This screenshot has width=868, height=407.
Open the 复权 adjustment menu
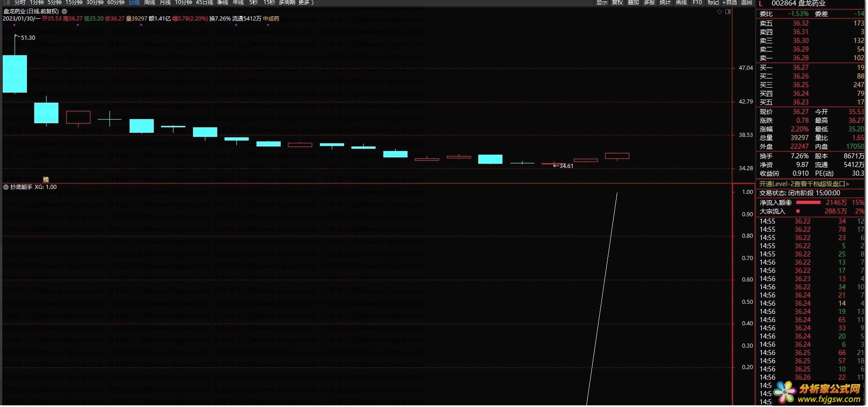pos(617,2)
